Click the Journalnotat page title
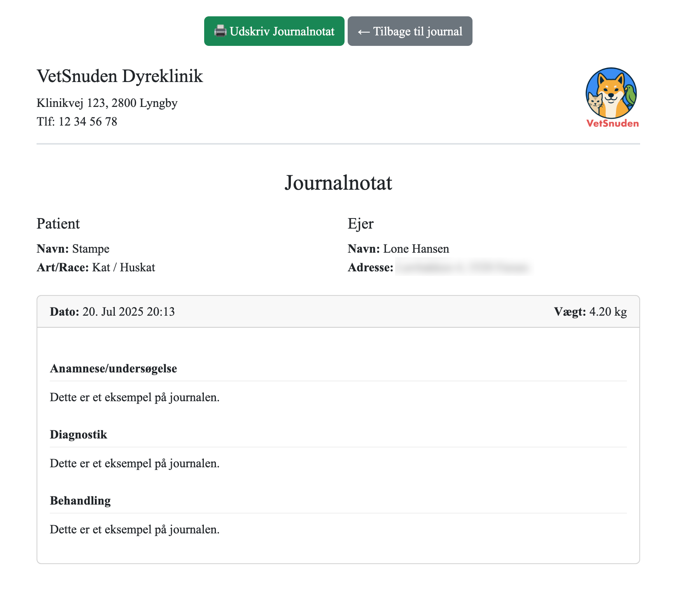Screen dimensions: 700x594 coord(339,183)
